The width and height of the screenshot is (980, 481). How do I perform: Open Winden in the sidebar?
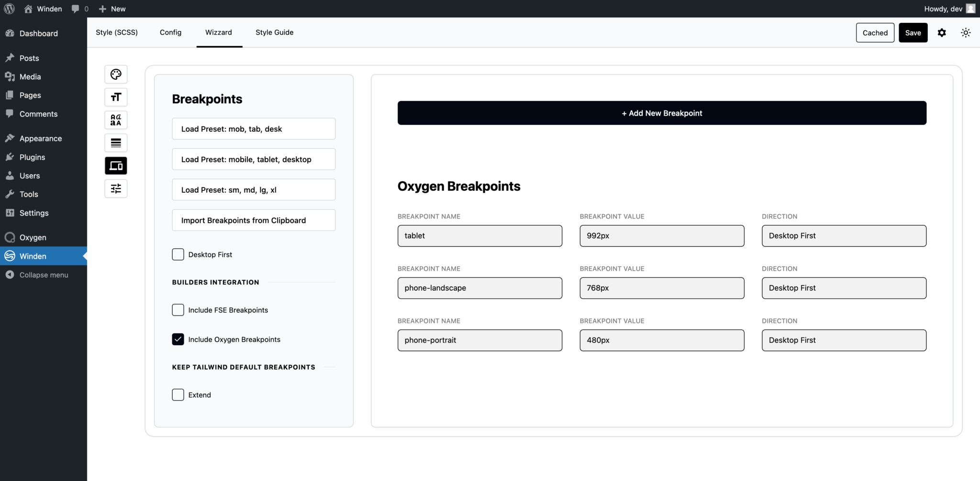[44, 256]
